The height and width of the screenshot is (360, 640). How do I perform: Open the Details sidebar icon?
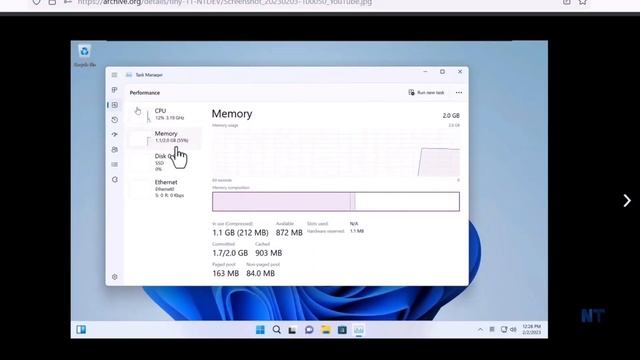click(115, 164)
